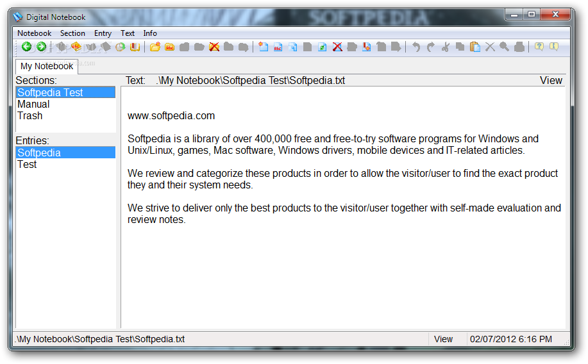Select the Softpedia Test section

tap(65, 92)
